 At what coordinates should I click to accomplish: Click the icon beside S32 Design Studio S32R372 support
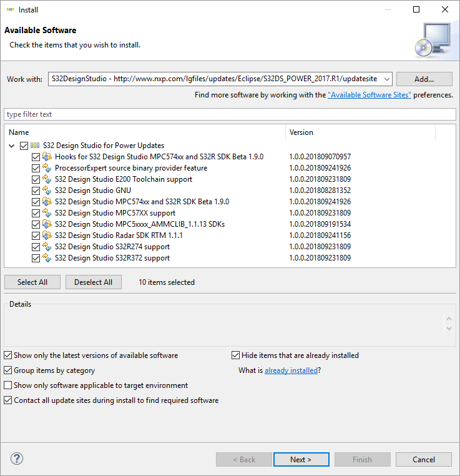click(x=47, y=258)
